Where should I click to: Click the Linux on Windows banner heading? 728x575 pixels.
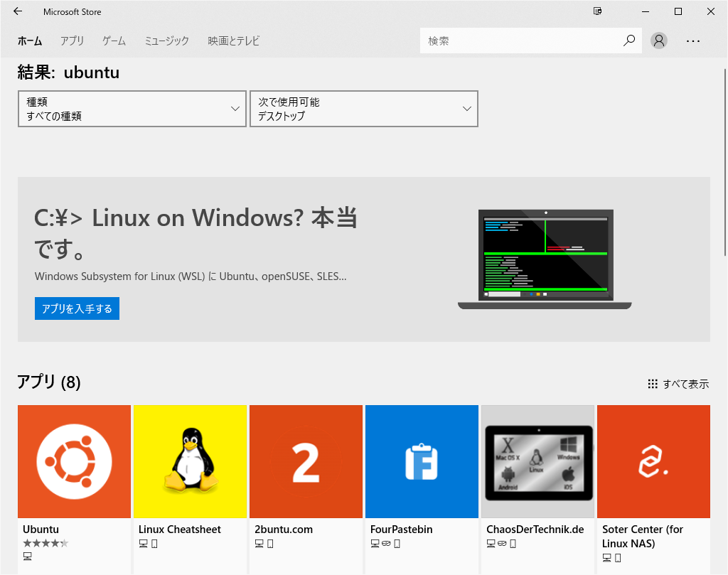point(196,233)
